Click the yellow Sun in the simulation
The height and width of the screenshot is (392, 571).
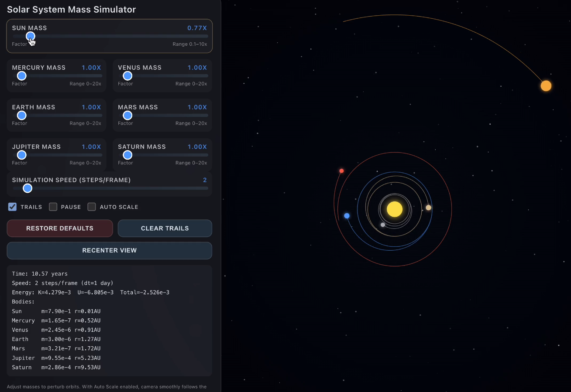click(394, 209)
